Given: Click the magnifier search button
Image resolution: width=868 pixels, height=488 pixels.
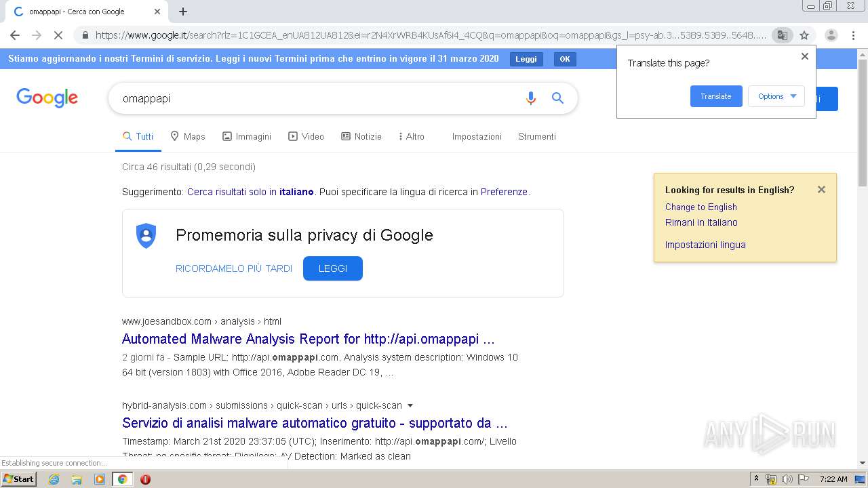Looking at the screenshot, I should click(x=557, y=98).
